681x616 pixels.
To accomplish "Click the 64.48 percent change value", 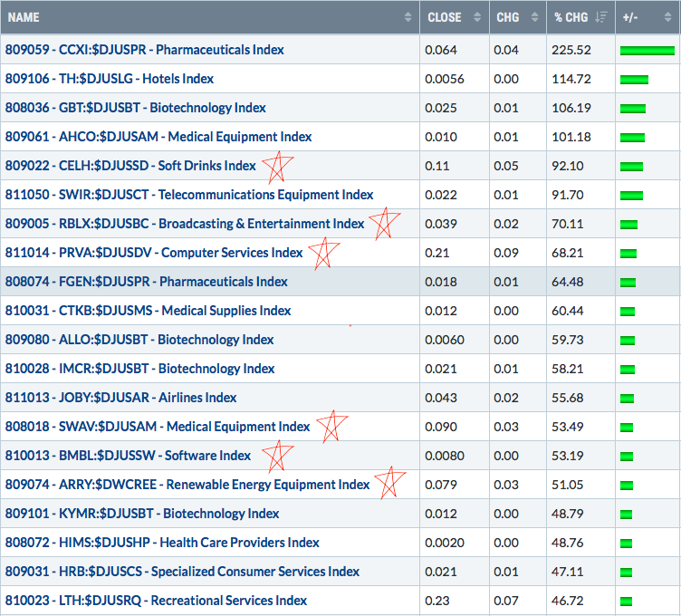I will pos(568,282).
